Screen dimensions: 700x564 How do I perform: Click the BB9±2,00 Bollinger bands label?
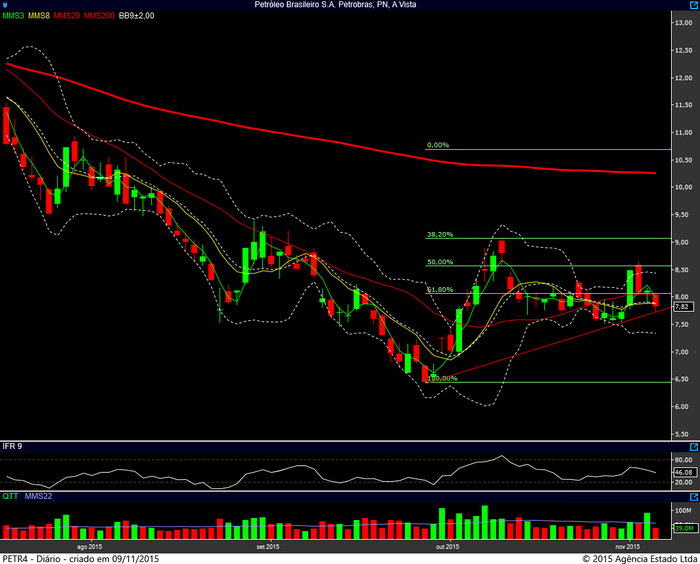[x=138, y=17]
